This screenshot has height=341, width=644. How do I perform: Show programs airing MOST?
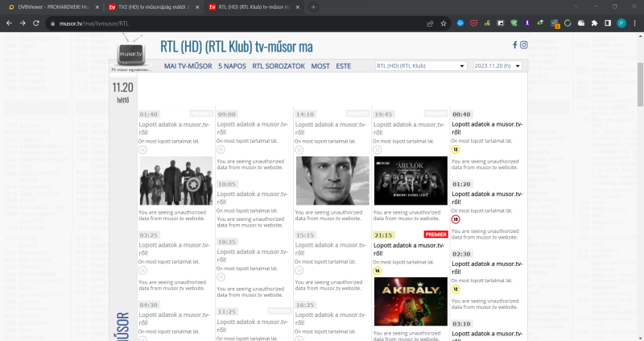[320, 66]
